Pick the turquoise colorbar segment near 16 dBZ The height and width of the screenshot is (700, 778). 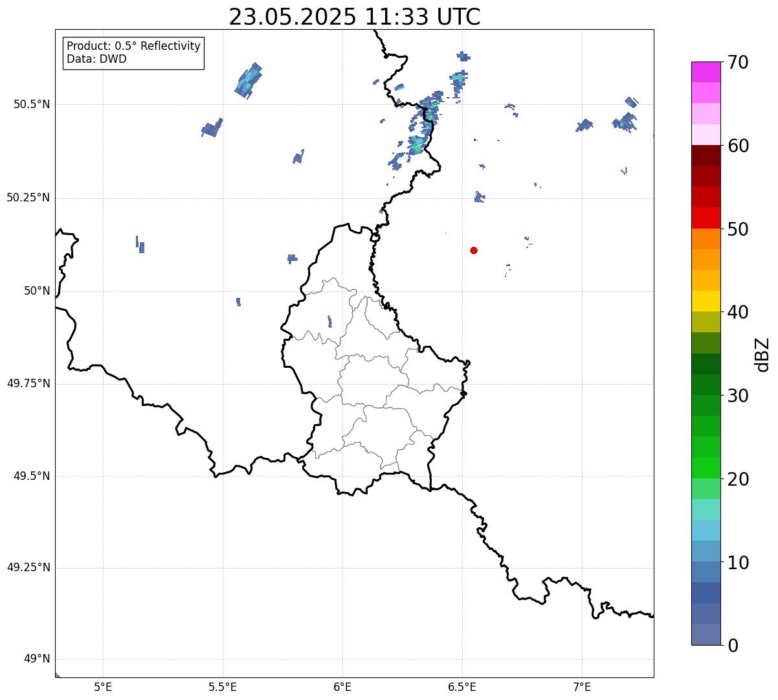tap(706, 510)
